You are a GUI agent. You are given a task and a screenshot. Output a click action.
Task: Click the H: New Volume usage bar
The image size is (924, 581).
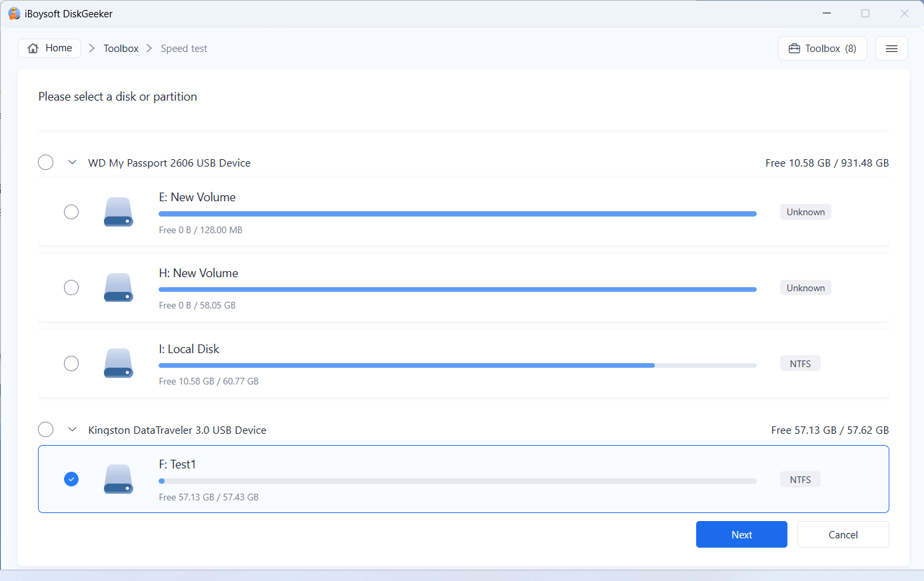click(458, 290)
